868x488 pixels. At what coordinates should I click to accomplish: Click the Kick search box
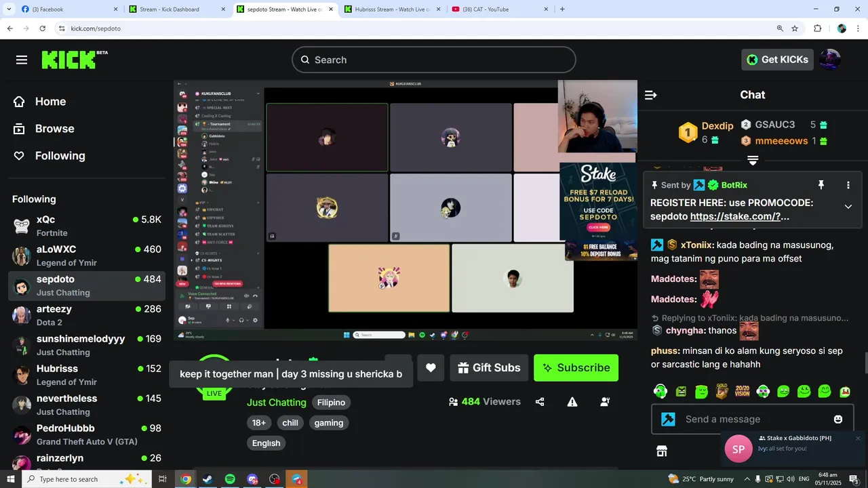pyautogui.click(x=434, y=60)
